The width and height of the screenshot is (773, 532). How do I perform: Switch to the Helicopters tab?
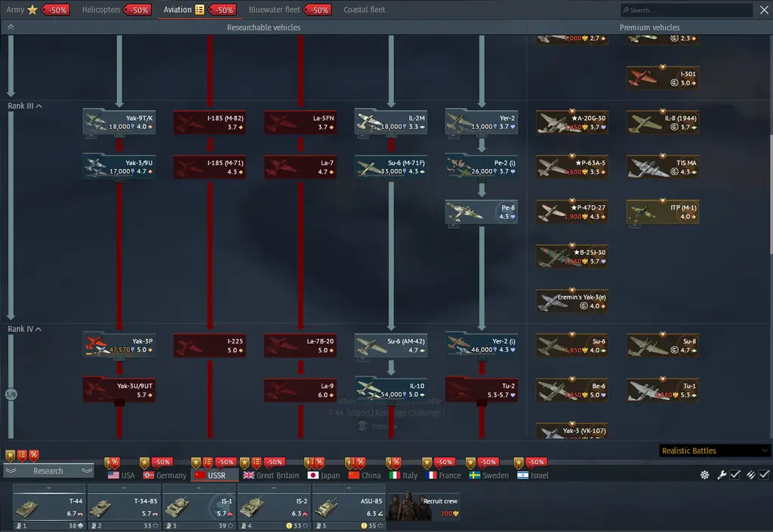pos(101,10)
